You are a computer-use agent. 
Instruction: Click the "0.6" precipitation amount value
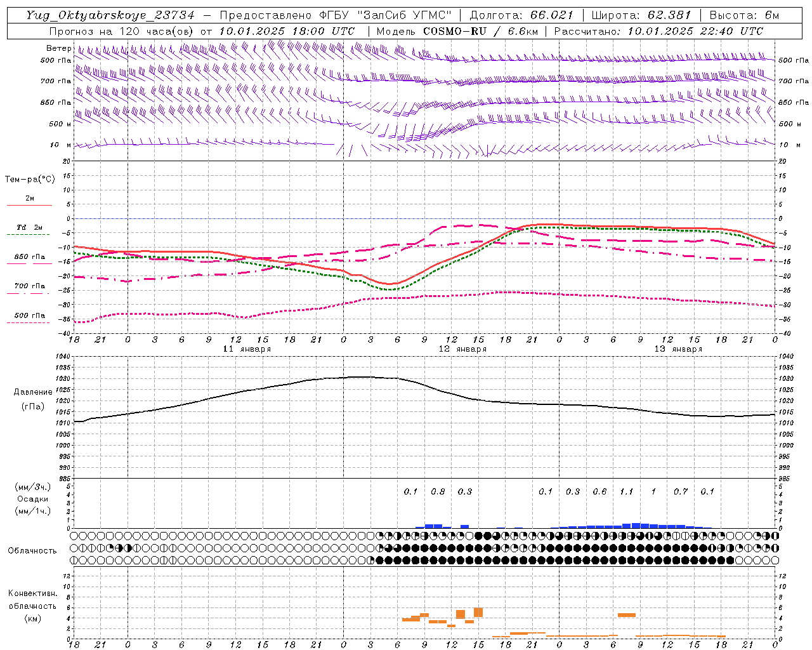(x=599, y=492)
